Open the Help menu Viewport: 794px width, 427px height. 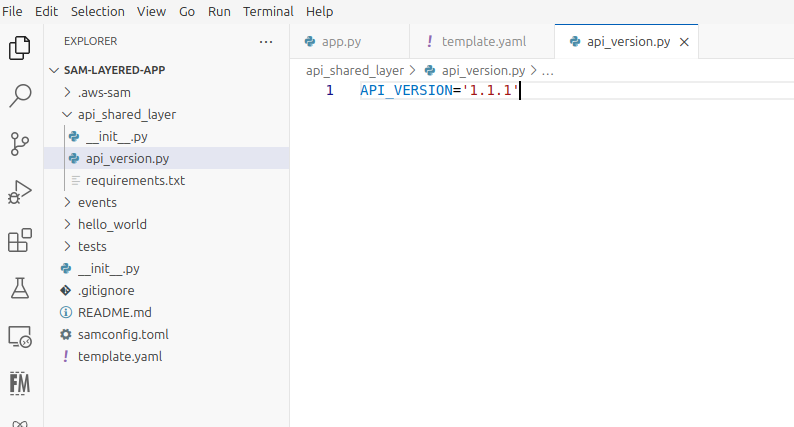(x=320, y=11)
